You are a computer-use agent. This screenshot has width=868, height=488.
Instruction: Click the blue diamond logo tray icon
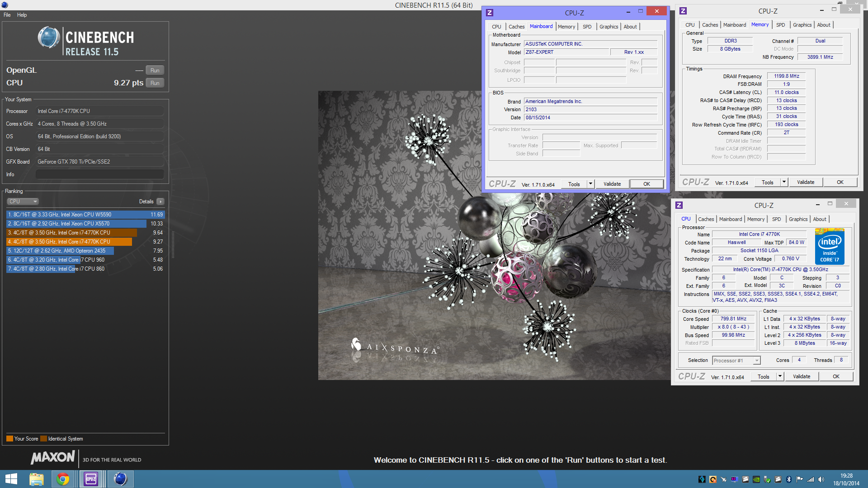tap(702, 479)
